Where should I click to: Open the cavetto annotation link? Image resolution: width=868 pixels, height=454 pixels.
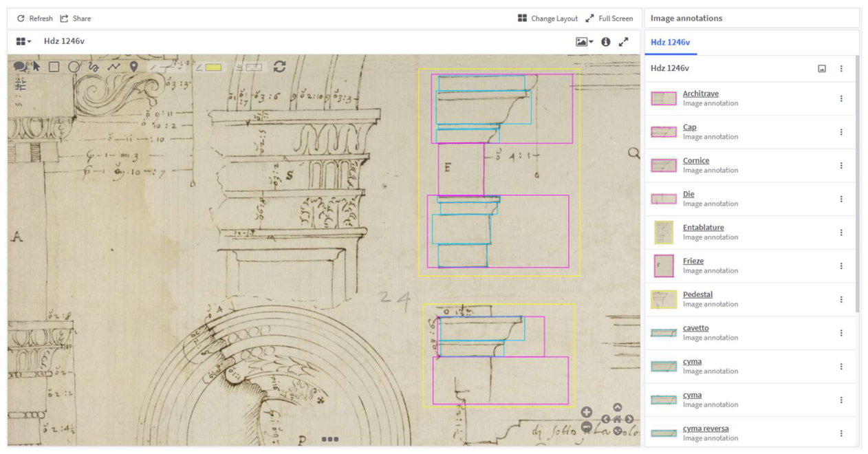696,328
